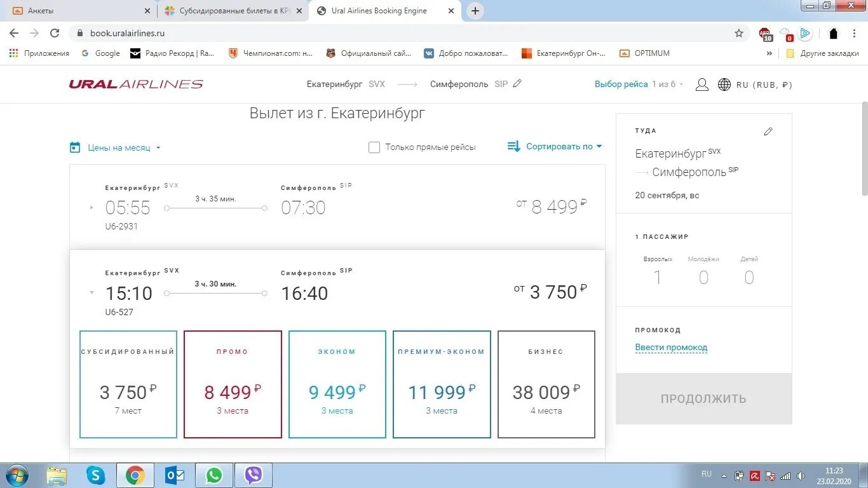Click the address bar URL

(127, 33)
